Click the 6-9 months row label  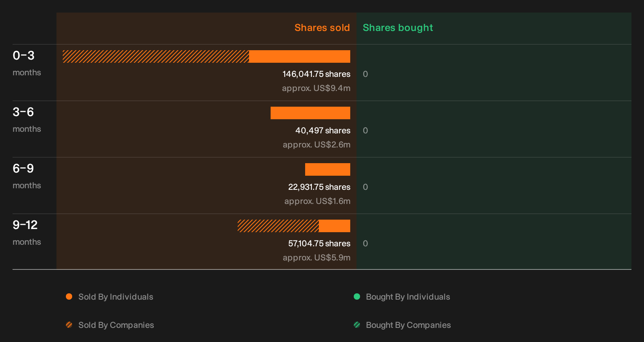(x=27, y=176)
